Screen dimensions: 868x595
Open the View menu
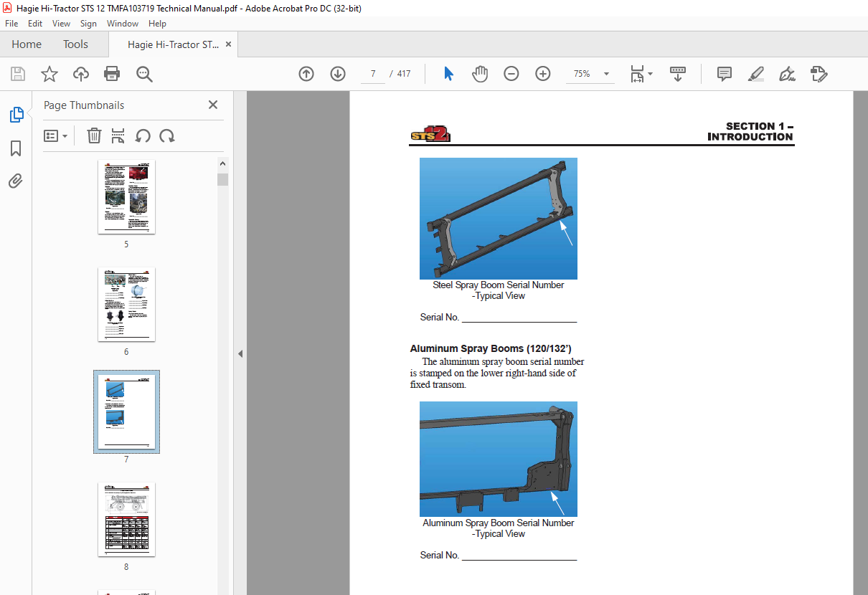[61, 24]
